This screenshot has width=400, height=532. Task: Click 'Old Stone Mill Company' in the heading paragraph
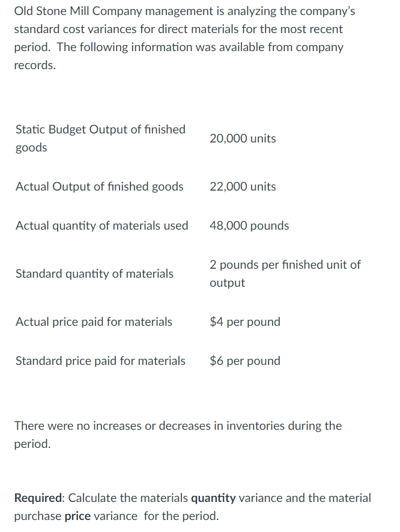click(78, 11)
